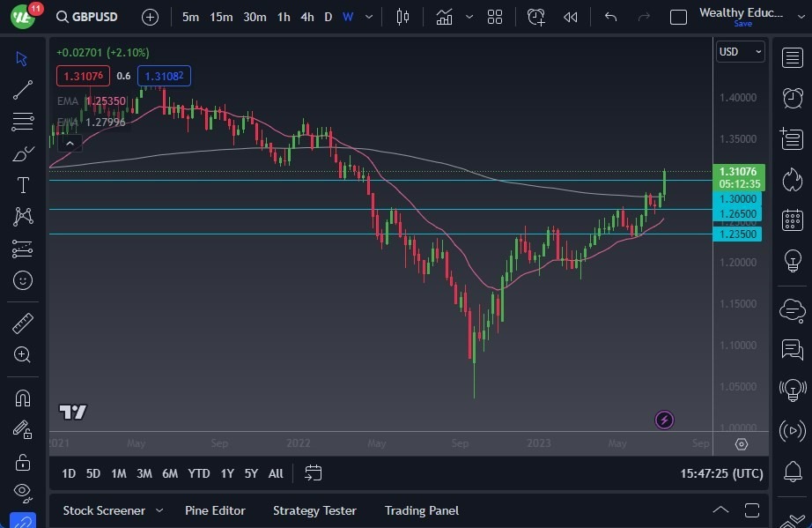The image size is (812, 528).
Task: Activate the Magnet snapping mode
Action: click(23, 397)
